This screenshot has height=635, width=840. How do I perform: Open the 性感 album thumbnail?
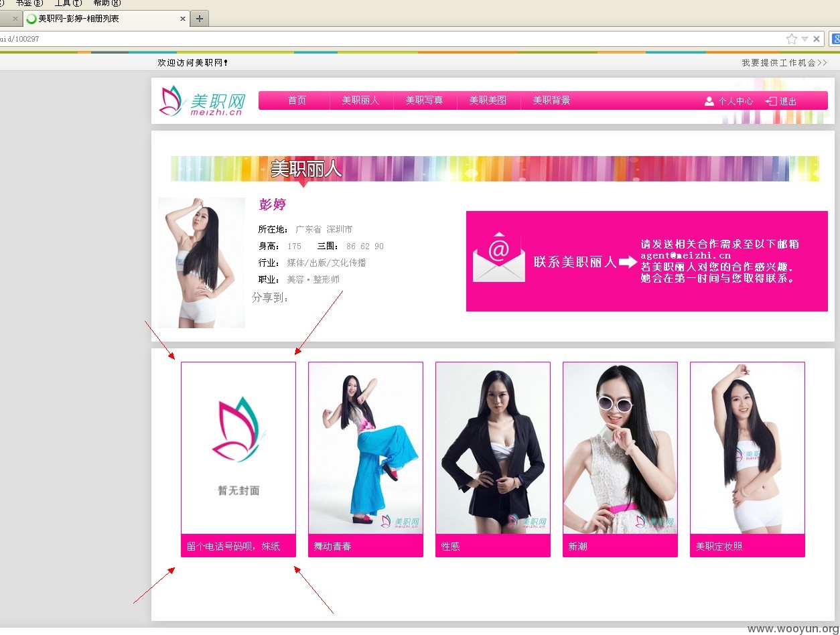tap(493, 448)
